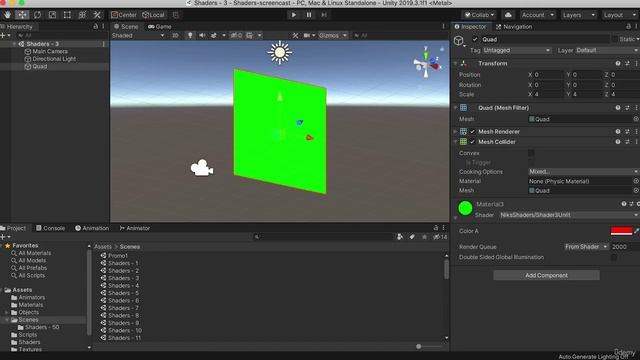The width and height of the screenshot is (640, 360).
Task: Click the Pause button
Action: [309, 15]
